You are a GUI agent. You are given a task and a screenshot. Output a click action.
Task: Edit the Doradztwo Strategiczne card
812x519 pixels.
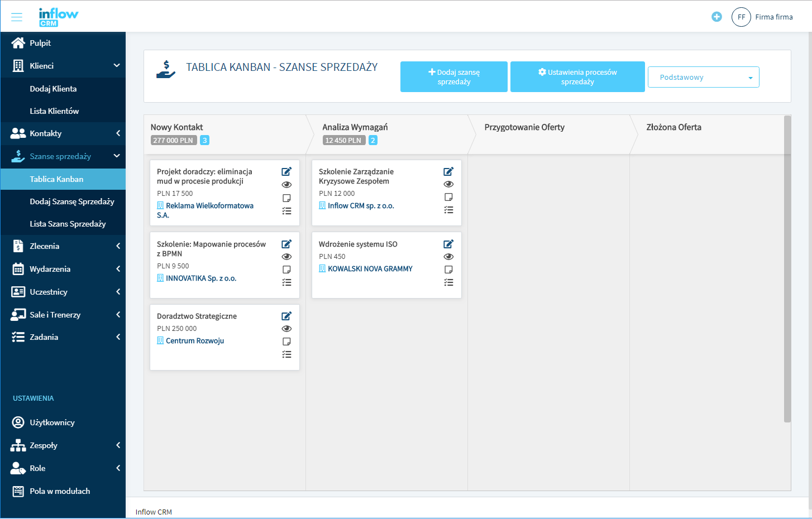pos(286,316)
